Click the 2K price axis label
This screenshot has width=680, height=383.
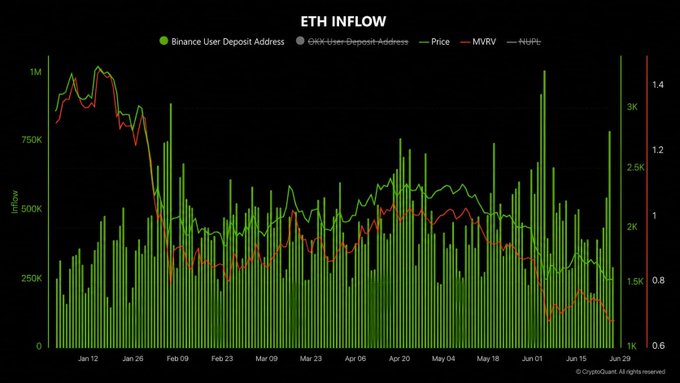tap(632, 227)
